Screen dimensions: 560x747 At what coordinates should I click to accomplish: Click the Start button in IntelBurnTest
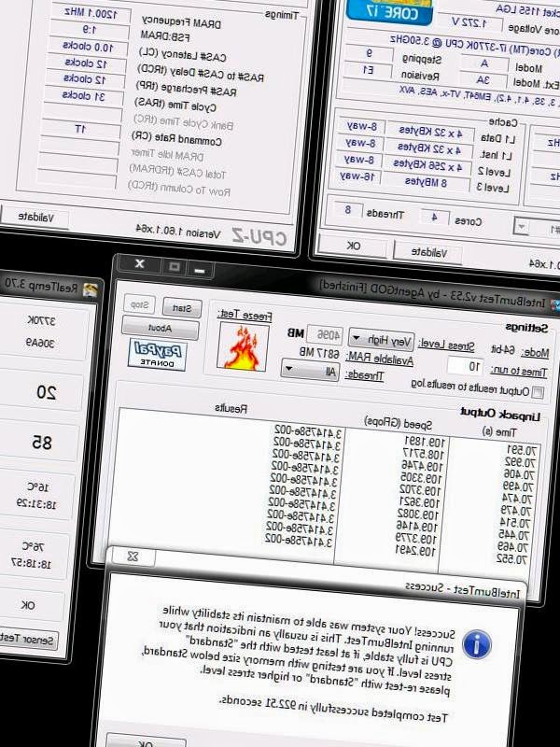point(182,308)
